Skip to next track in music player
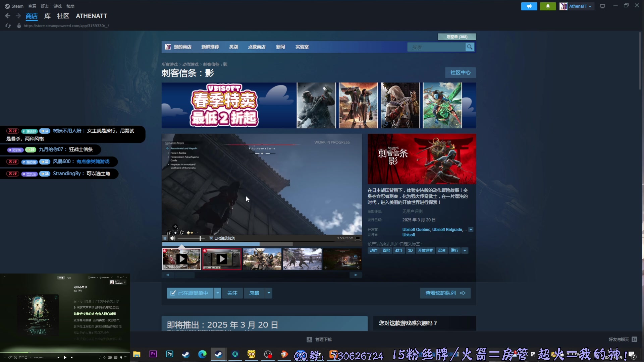The width and height of the screenshot is (644, 362). point(71,357)
